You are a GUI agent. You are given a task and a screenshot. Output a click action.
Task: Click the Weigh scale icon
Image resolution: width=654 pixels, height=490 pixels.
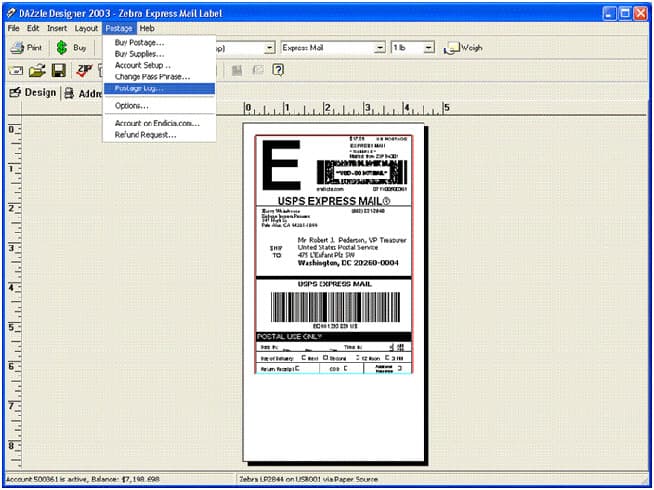[x=451, y=48]
